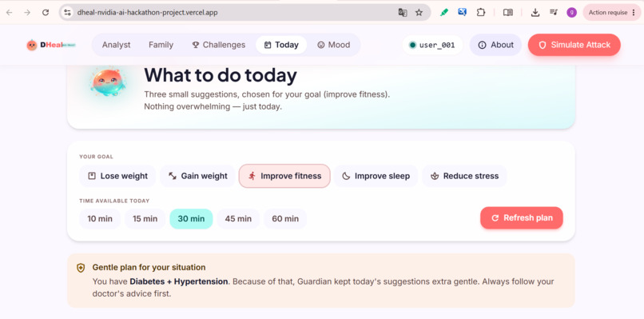This screenshot has height=319, width=644.
Task: Click the Simulate Attack button
Action: (574, 45)
